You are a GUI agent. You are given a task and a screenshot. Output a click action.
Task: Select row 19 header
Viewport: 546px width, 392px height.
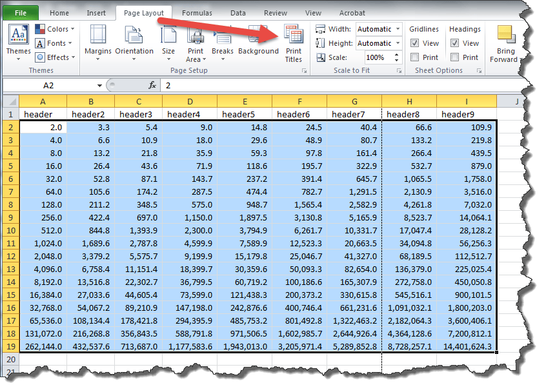11,347
